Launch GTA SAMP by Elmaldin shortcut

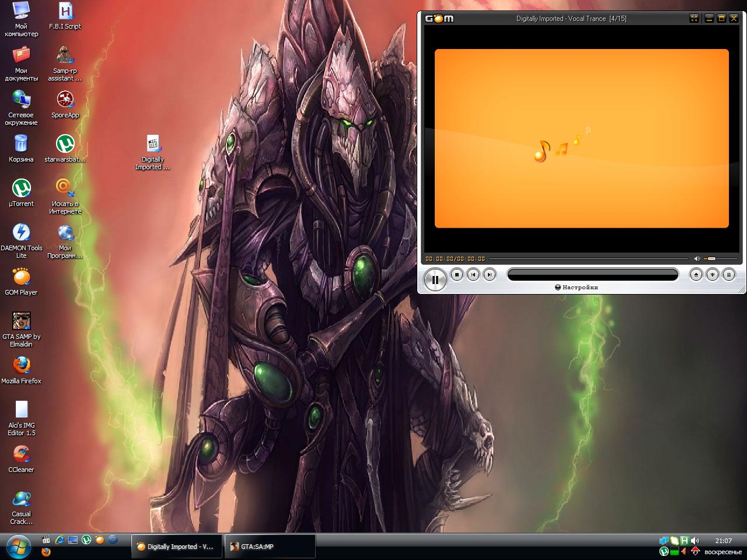(x=21, y=329)
